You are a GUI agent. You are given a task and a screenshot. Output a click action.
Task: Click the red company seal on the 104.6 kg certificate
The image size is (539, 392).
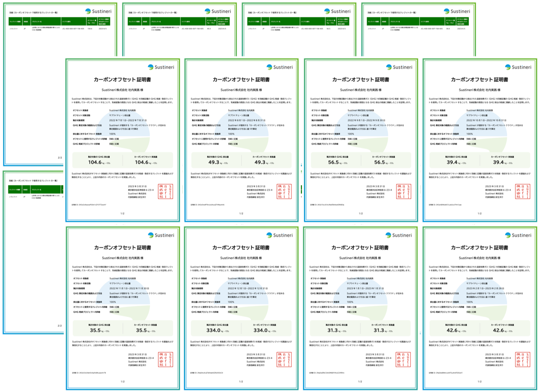165,192
